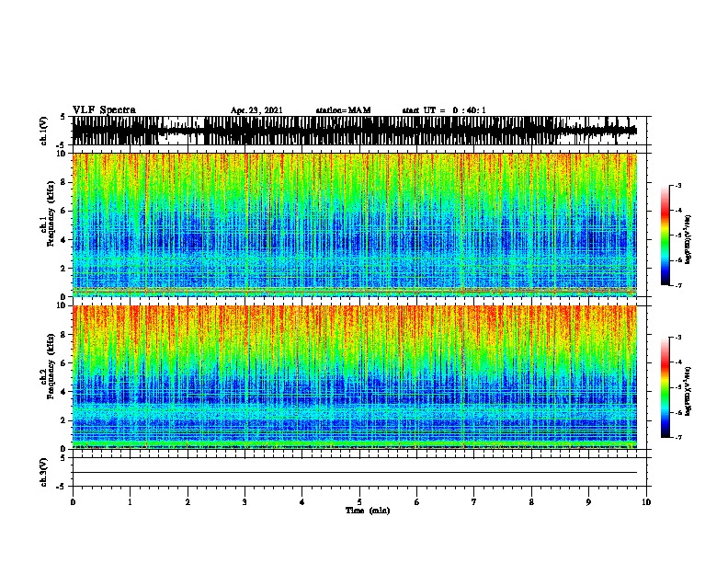
Task: Click the "-3" tick on ch.2 color bar
Action: [x=677, y=338]
